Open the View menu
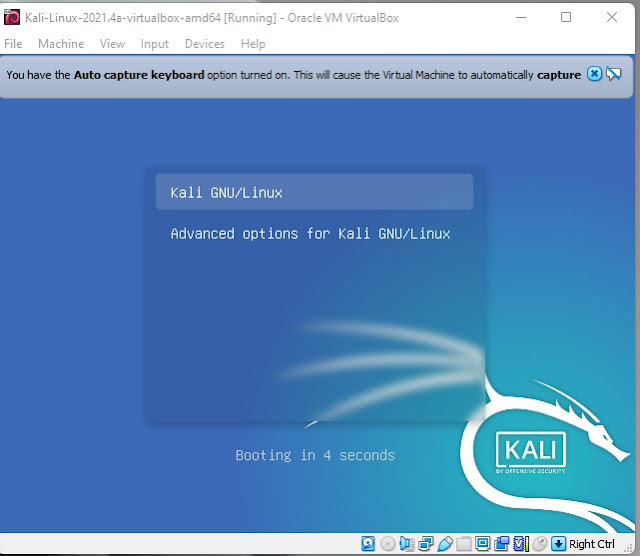The height and width of the screenshot is (556, 640). pyautogui.click(x=112, y=44)
